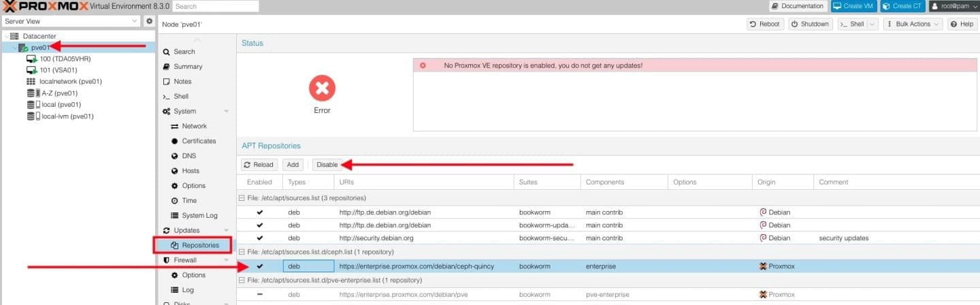Click the Create VM button

853,6
